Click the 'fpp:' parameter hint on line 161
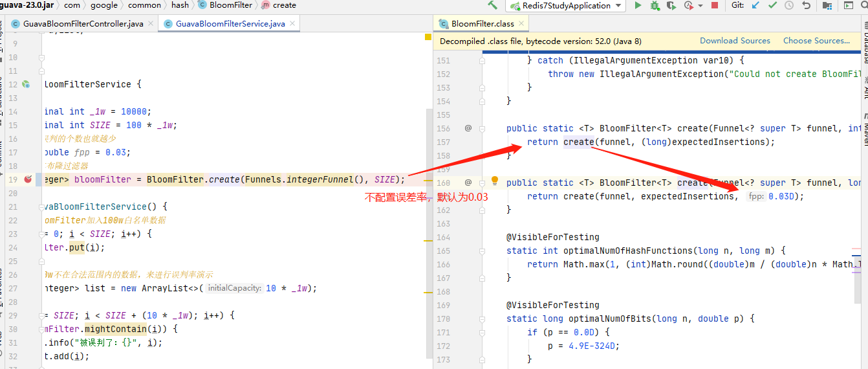This screenshot has width=868, height=369. (756, 196)
